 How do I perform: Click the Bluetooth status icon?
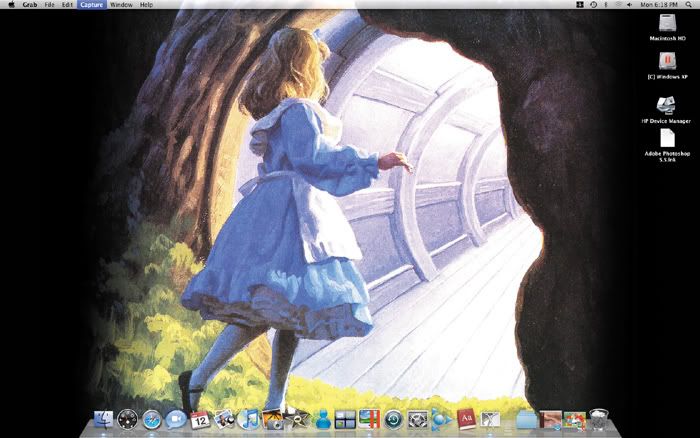coord(606,4)
